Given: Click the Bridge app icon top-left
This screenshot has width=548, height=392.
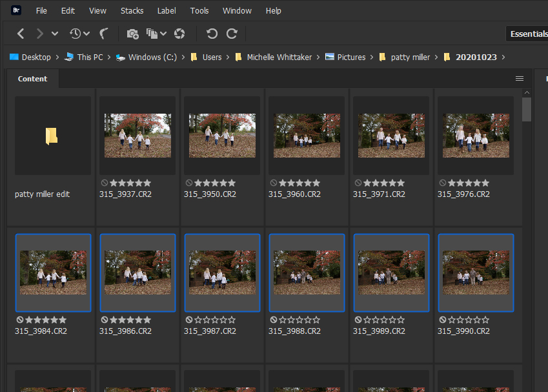Looking at the screenshot, I should point(15,10).
